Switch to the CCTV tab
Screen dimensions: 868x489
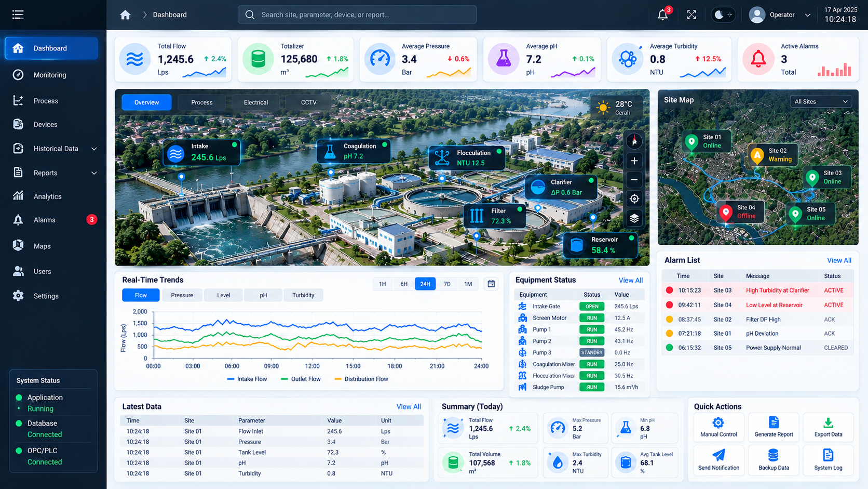point(309,102)
